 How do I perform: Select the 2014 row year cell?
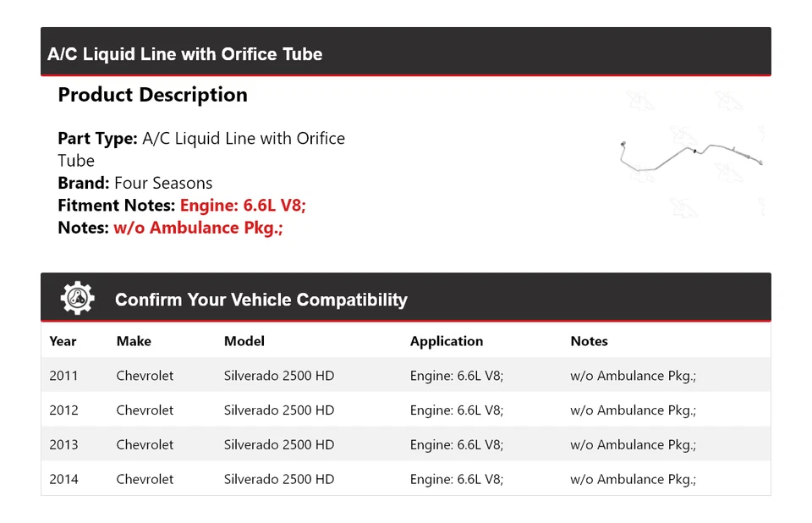63,479
